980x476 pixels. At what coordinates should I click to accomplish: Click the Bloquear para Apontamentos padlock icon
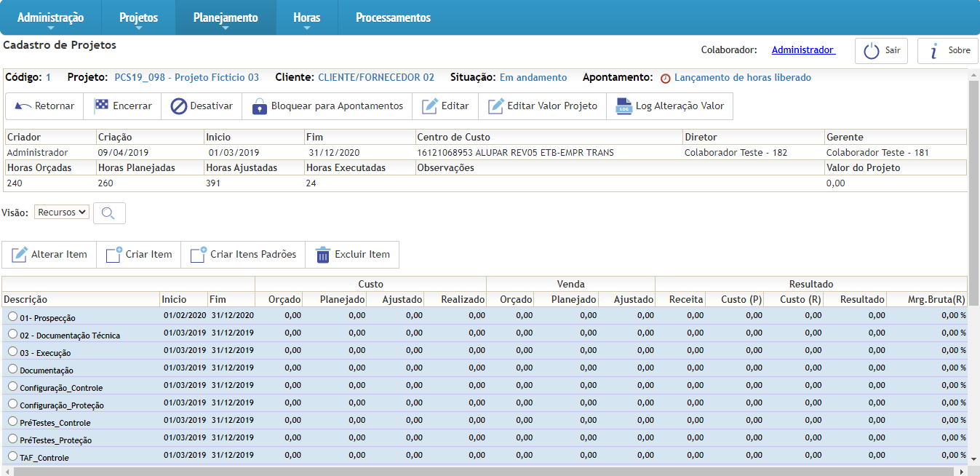[x=260, y=106]
